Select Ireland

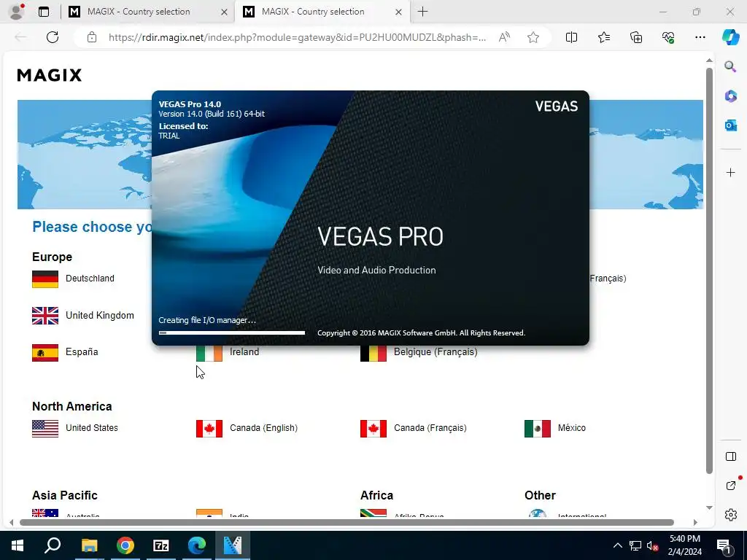(x=244, y=352)
